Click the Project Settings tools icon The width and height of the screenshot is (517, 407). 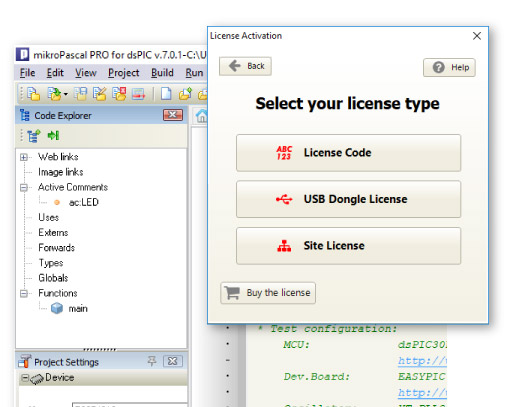pyautogui.click(x=25, y=361)
